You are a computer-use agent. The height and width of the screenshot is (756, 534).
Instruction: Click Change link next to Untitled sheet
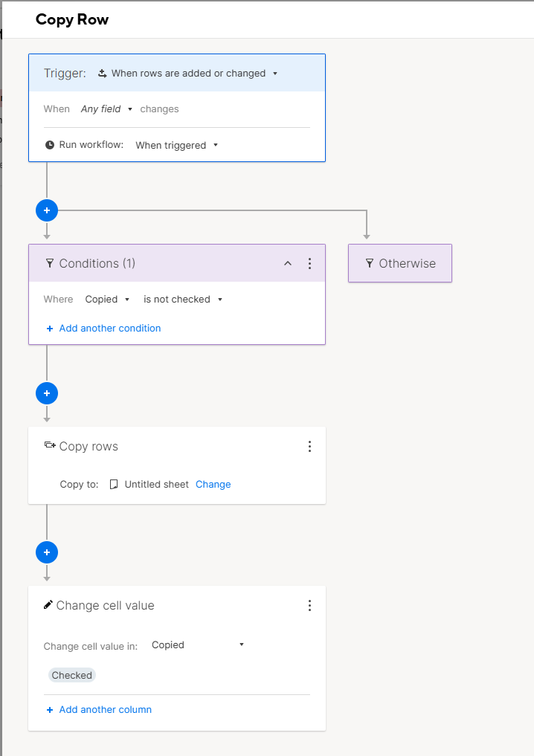pos(213,485)
